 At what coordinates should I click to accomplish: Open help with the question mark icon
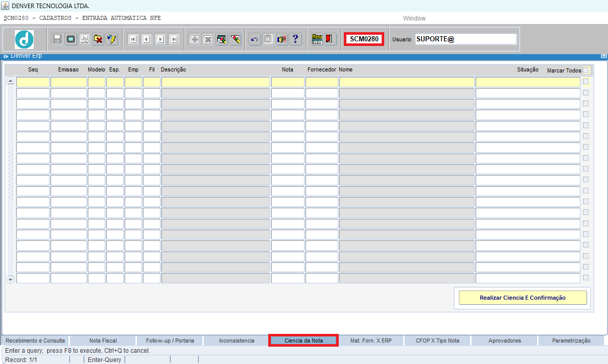(x=295, y=39)
